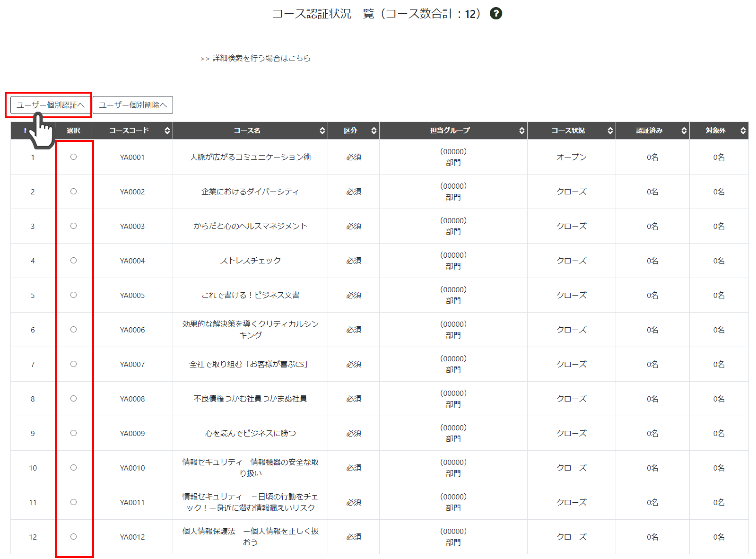Pick the radio button for YA0010
The width and height of the screenshot is (756, 559).
73,468
